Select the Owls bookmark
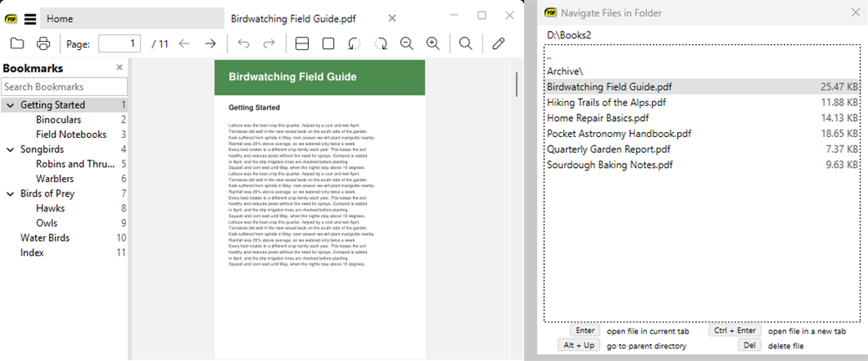The image size is (868, 361). 47,223
